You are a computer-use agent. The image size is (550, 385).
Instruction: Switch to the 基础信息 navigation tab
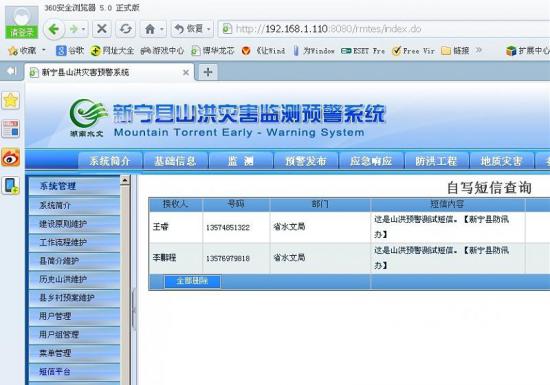[x=175, y=161]
